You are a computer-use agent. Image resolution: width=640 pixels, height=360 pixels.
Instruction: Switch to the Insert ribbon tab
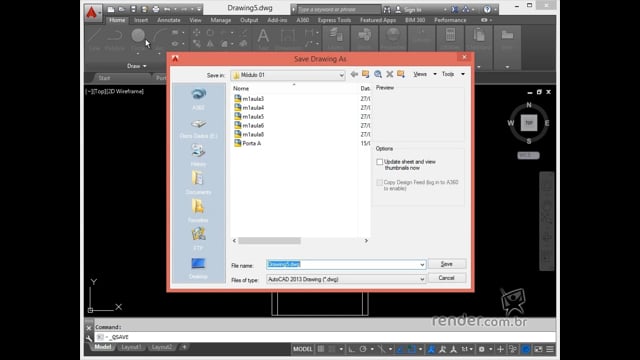[x=141, y=20]
